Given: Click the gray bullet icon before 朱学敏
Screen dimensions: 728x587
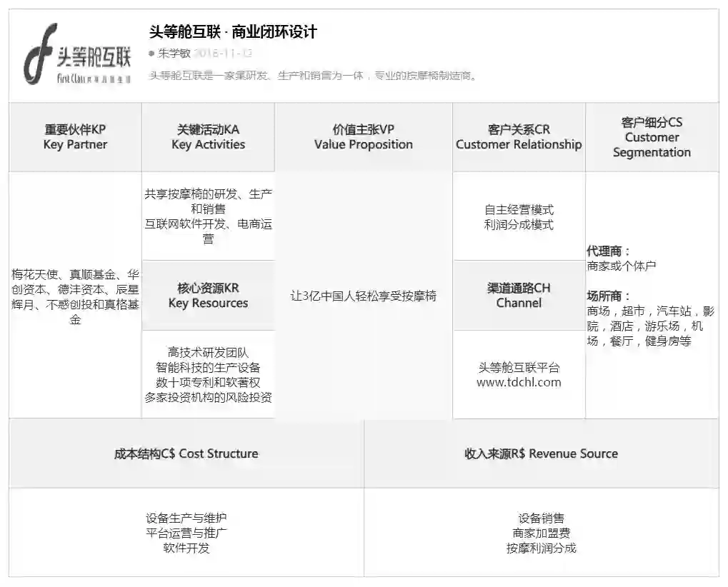Looking at the screenshot, I should (151, 54).
